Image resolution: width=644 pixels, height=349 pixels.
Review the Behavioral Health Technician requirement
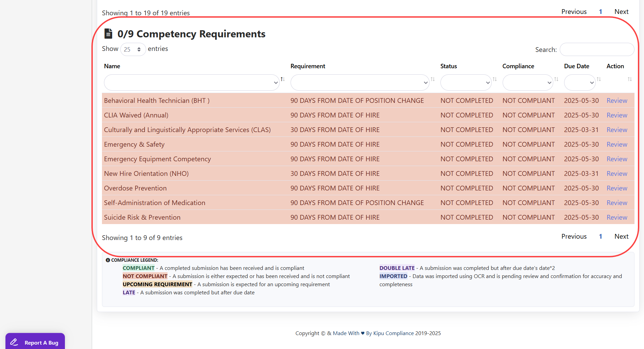tap(617, 101)
